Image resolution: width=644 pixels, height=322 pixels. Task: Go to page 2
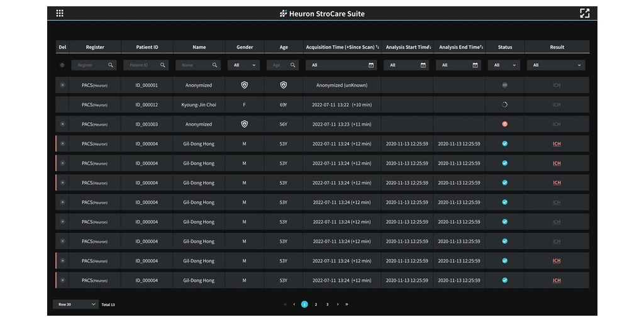coord(316,304)
